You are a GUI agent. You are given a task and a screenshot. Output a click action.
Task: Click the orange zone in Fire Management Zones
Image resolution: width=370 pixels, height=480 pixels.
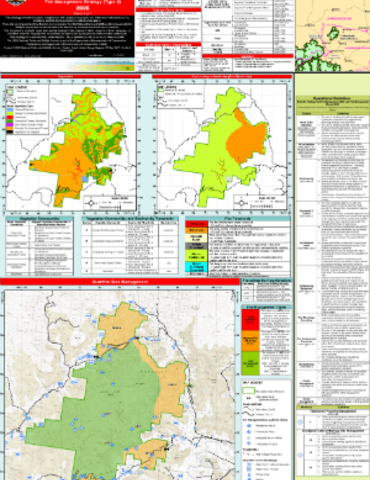pos(250,341)
